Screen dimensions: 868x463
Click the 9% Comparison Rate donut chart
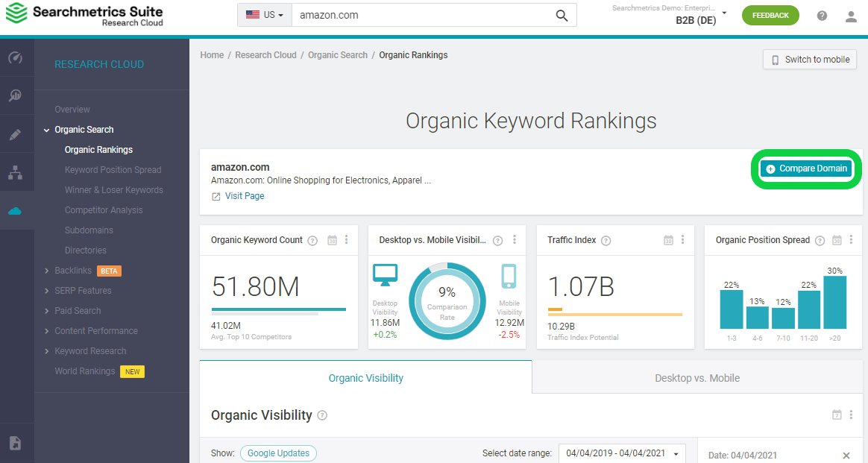pos(447,301)
